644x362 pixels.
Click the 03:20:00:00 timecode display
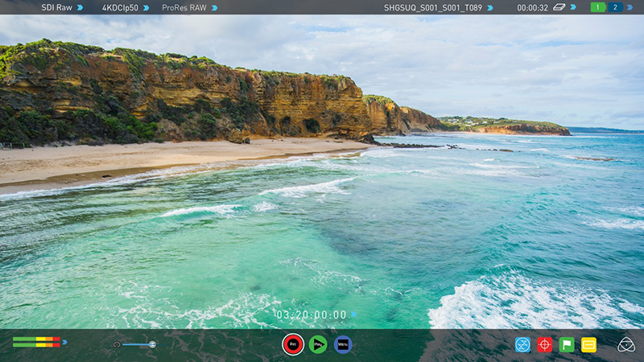(x=312, y=315)
